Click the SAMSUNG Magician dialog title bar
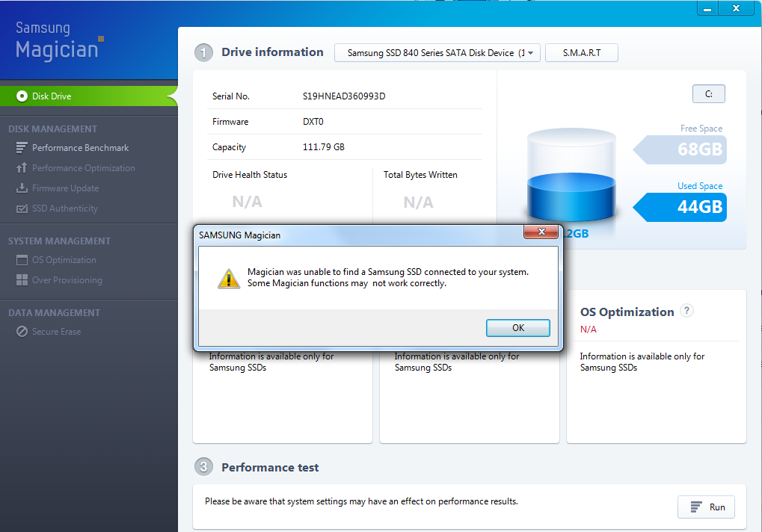Image resolution: width=762 pixels, height=532 pixels. [x=360, y=235]
